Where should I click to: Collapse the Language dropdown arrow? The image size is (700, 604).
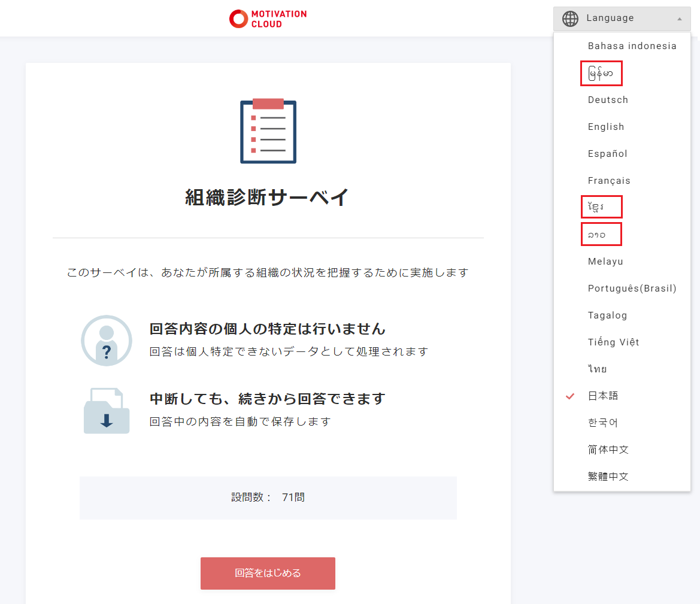[x=679, y=19]
